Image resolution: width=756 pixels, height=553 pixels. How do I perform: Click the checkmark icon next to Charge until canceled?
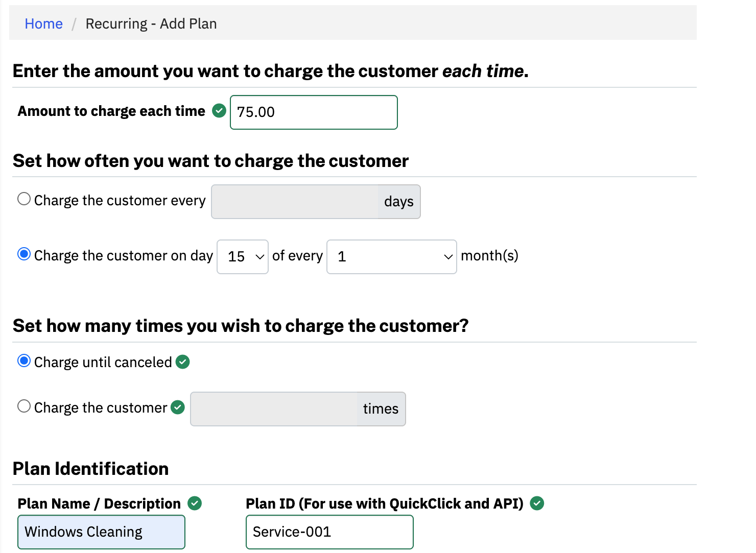click(183, 362)
